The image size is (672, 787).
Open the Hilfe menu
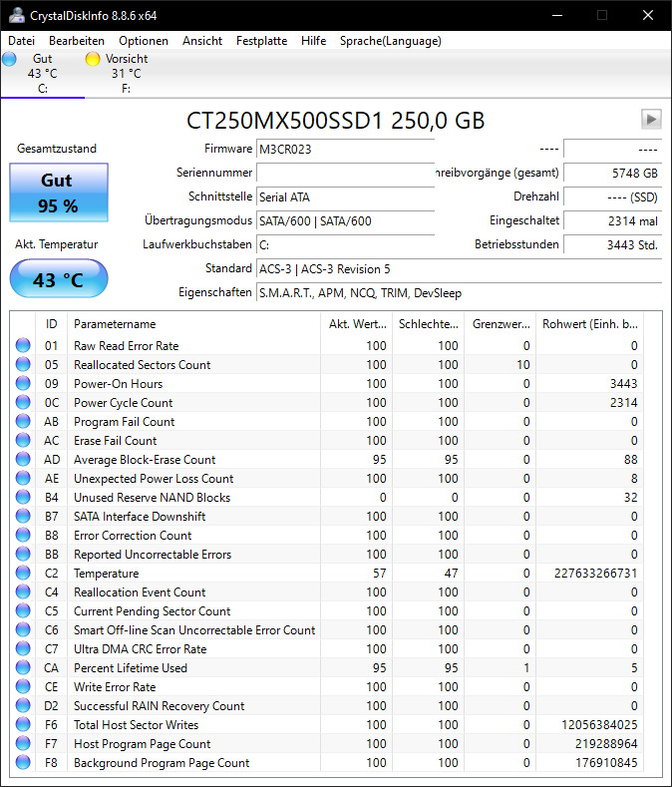point(314,41)
